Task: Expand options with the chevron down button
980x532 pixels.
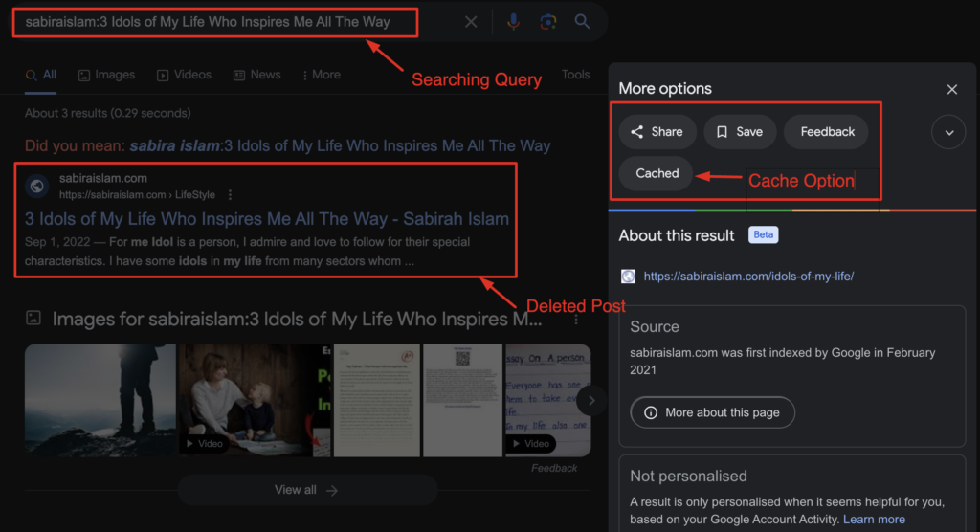Action: (x=948, y=132)
